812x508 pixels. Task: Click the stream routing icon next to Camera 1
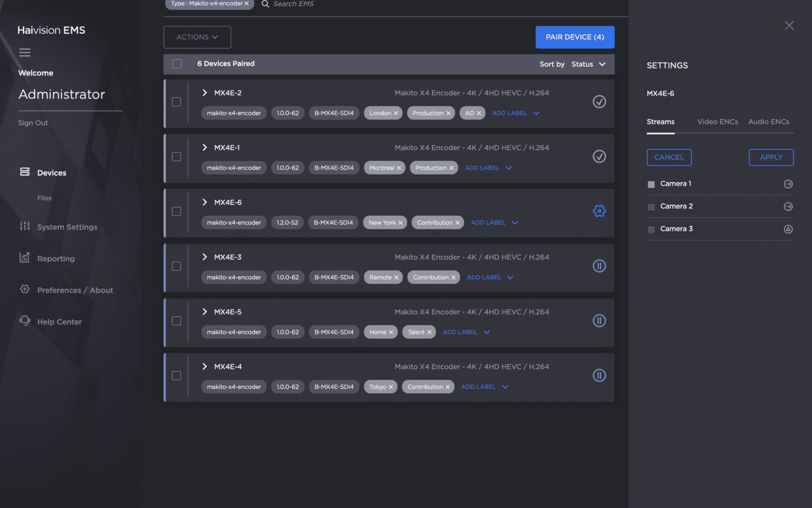pos(788,184)
